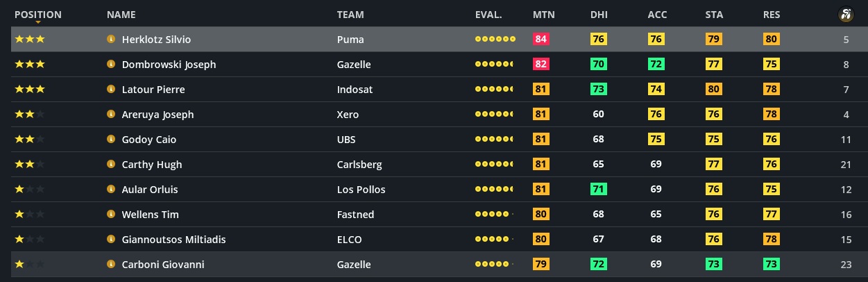Click info icon beside Dombrowski Joseph
Viewport: 868px width, 282px height.
pos(110,65)
